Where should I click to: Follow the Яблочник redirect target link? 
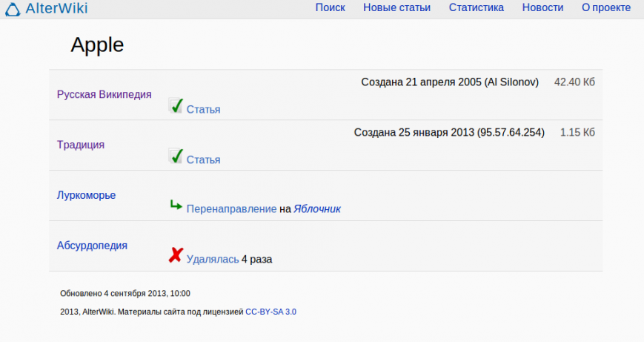pyautogui.click(x=317, y=208)
